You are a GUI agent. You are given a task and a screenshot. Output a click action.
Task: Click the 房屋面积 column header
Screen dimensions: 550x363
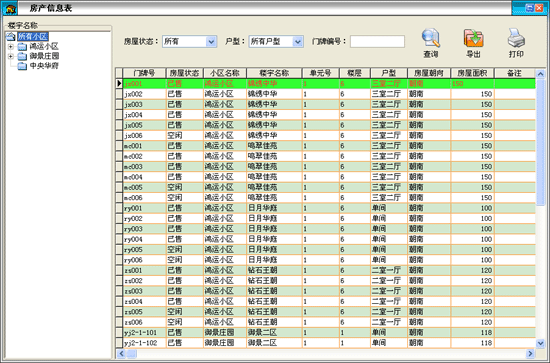pyautogui.click(x=472, y=73)
